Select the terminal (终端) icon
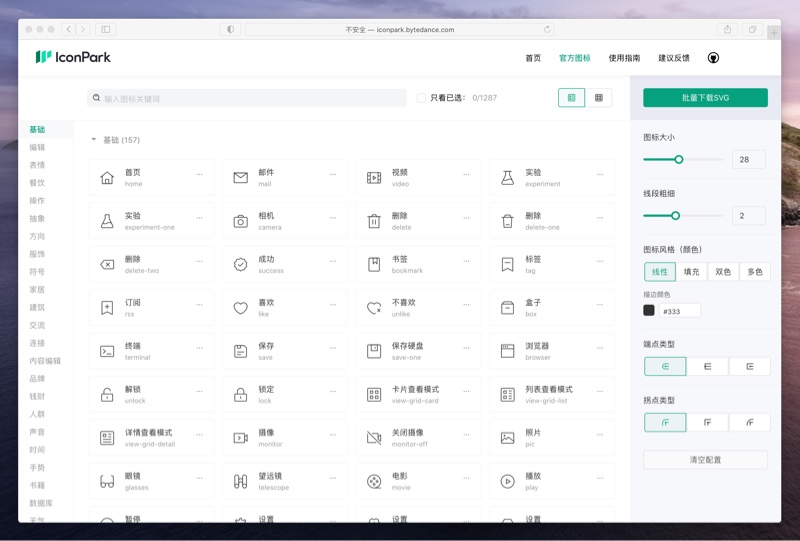The height and width of the screenshot is (541, 800). [107, 351]
